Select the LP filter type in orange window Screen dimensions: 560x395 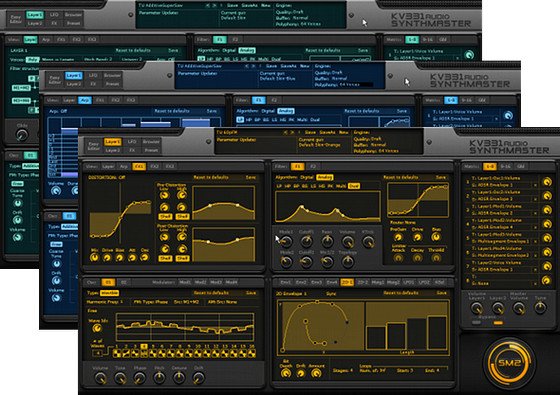[279, 186]
